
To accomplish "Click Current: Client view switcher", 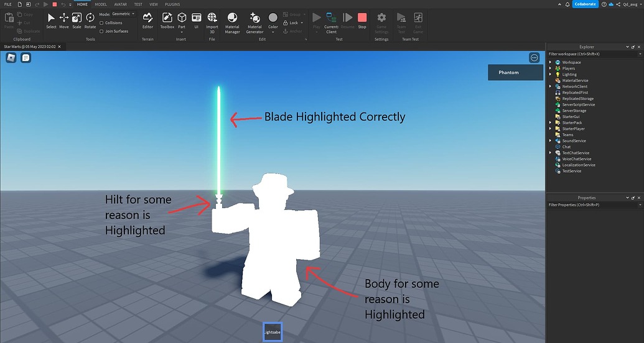I will tap(331, 23).
